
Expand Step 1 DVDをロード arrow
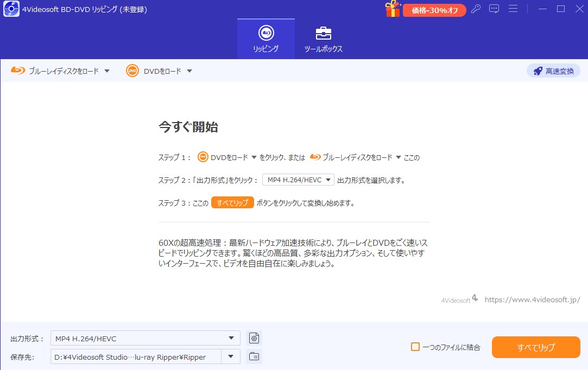click(x=254, y=157)
